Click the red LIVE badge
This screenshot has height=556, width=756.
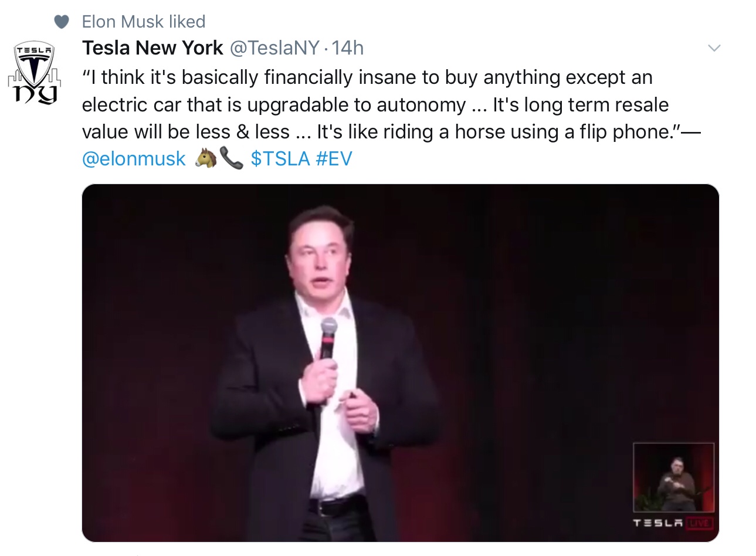pyautogui.click(x=699, y=522)
